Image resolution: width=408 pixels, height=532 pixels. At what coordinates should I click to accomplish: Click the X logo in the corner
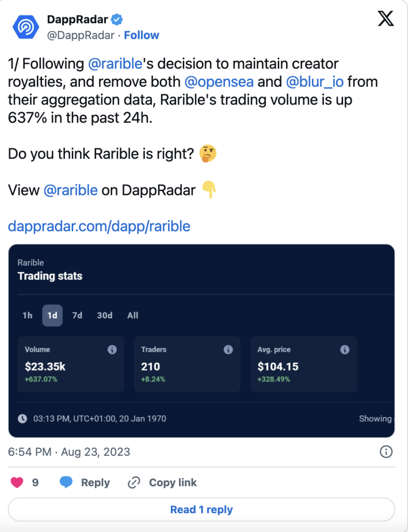pos(386,18)
